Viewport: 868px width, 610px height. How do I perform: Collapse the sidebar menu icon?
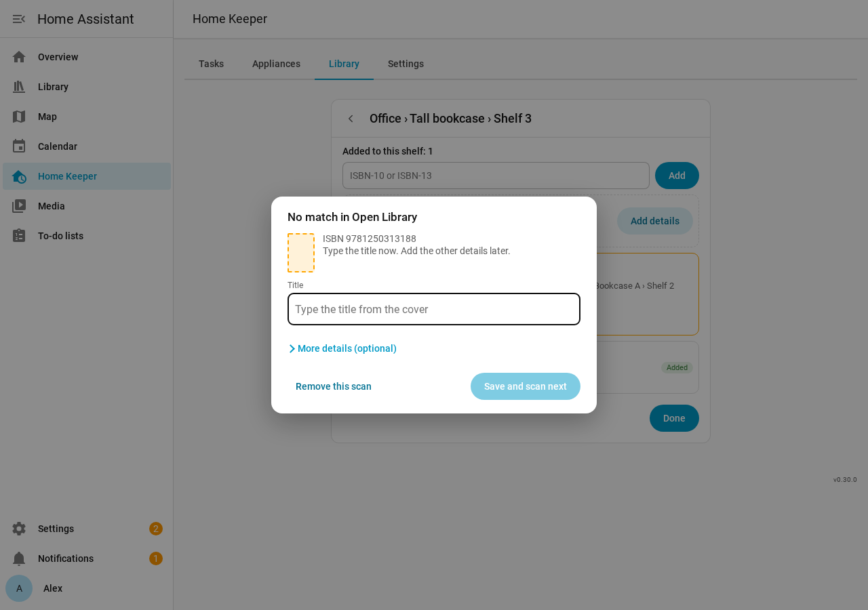pyautogui.click(x=19, y=19)
